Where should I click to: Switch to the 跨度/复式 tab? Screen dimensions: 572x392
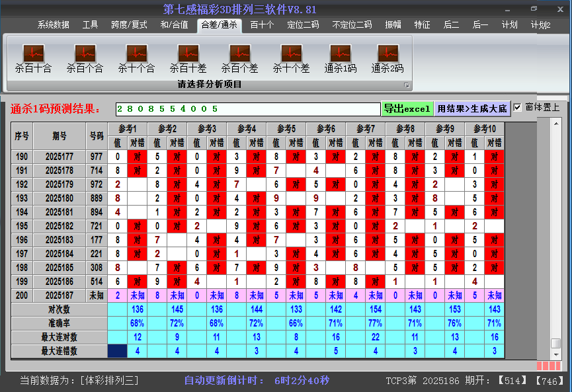pos(129,25)
